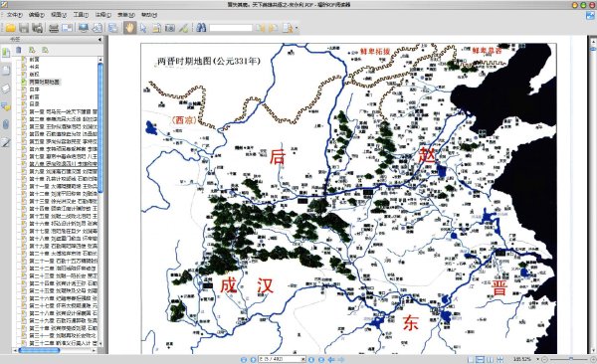
Task: Click the Snapshot camera tool
Action: point(170,28)
